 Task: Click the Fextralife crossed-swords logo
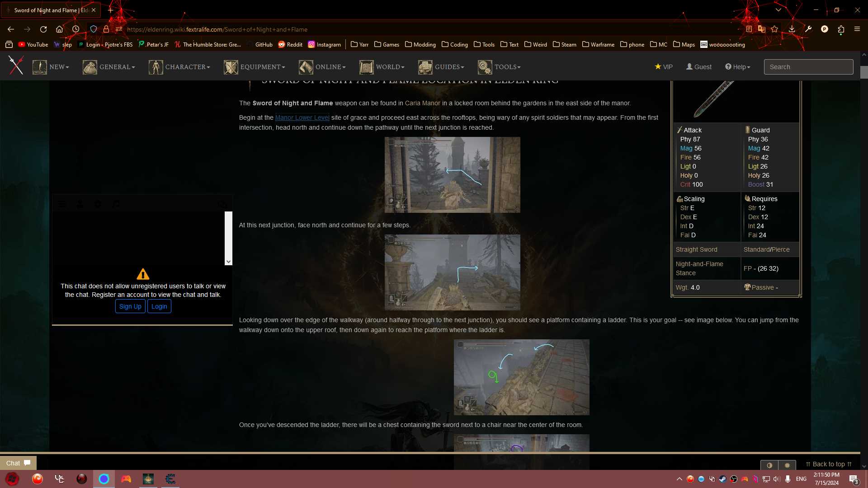click(x=16, y=66)
